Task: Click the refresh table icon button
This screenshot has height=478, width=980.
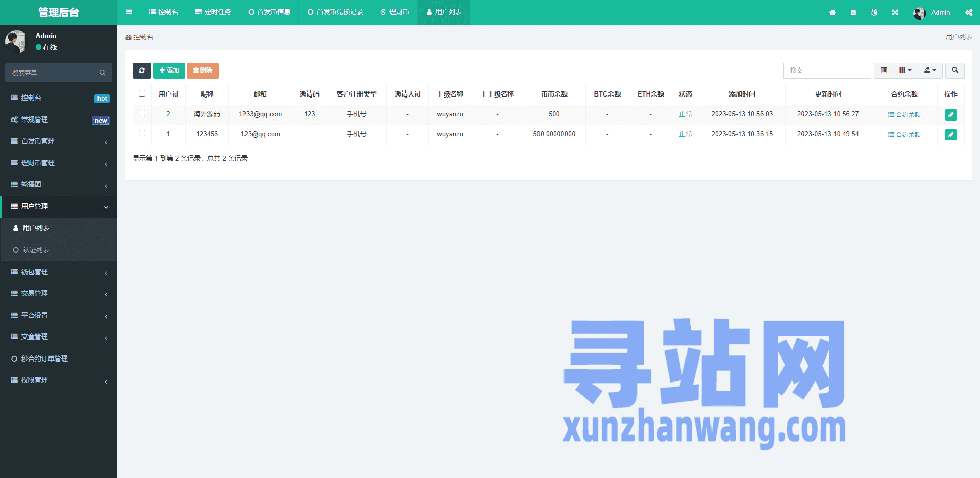Action: click(x=141, y=70)
